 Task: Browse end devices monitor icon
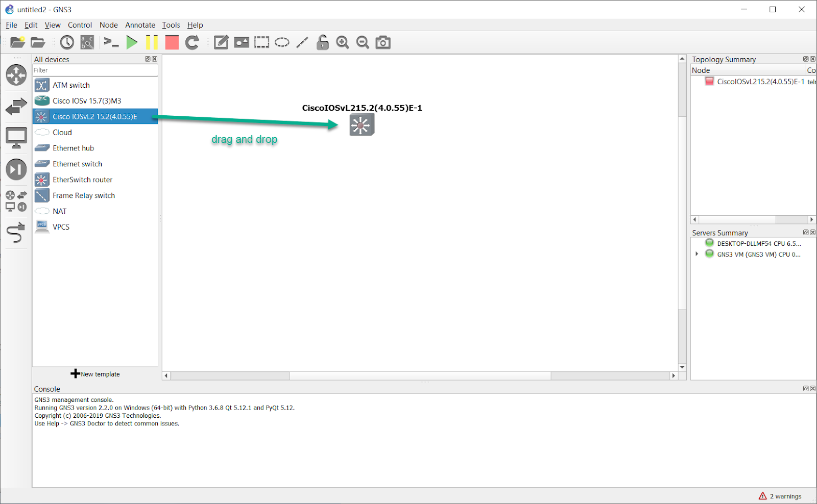(16, 138)
